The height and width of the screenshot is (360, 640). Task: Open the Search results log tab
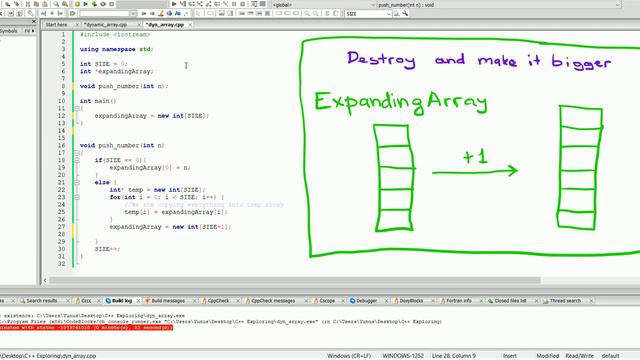click(42, 301)
